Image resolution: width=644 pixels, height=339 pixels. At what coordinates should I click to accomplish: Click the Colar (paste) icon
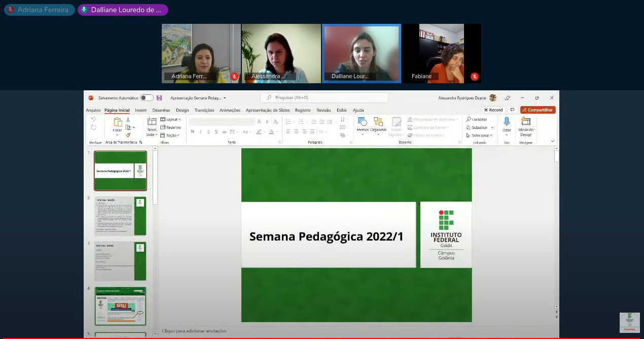[x=118, y=122]
